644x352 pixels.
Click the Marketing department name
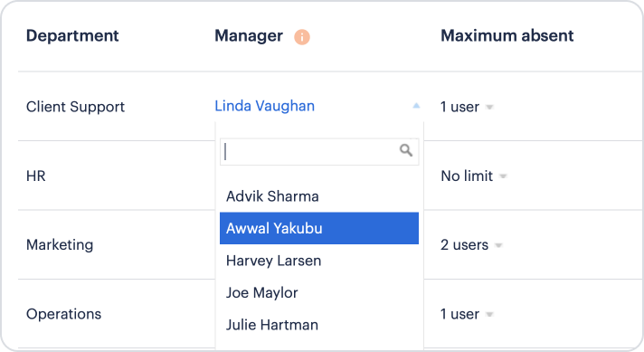point(60,245)
